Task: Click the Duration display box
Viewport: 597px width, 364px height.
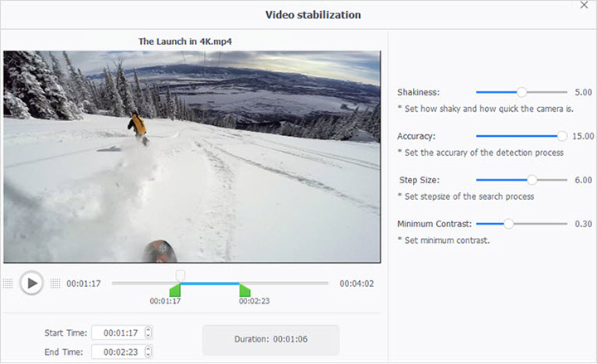Action: click(x=270, y=340)
